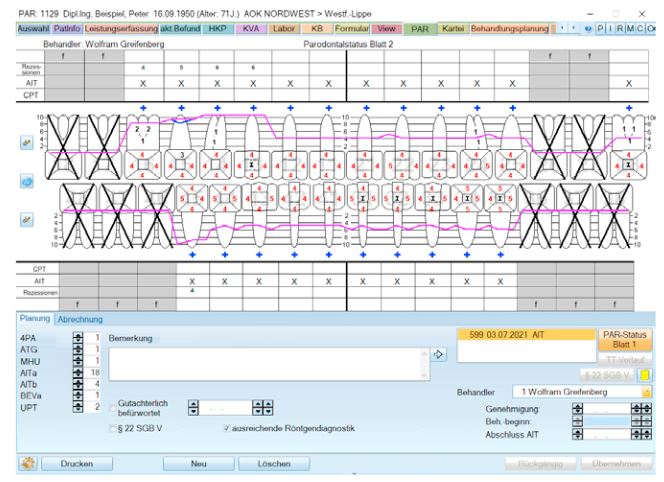Open the HKP tab
The image size is (664, 482).
coord(216,30)
